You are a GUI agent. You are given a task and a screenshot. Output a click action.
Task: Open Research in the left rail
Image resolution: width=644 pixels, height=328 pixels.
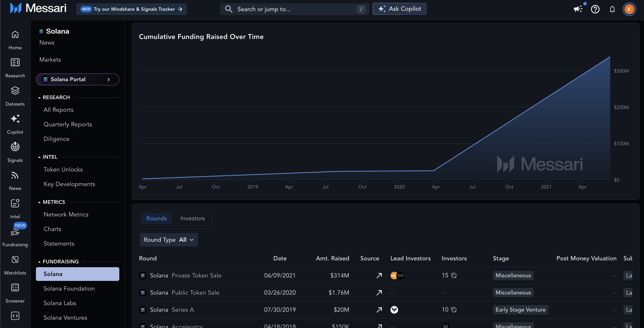[x=15, y=68]
